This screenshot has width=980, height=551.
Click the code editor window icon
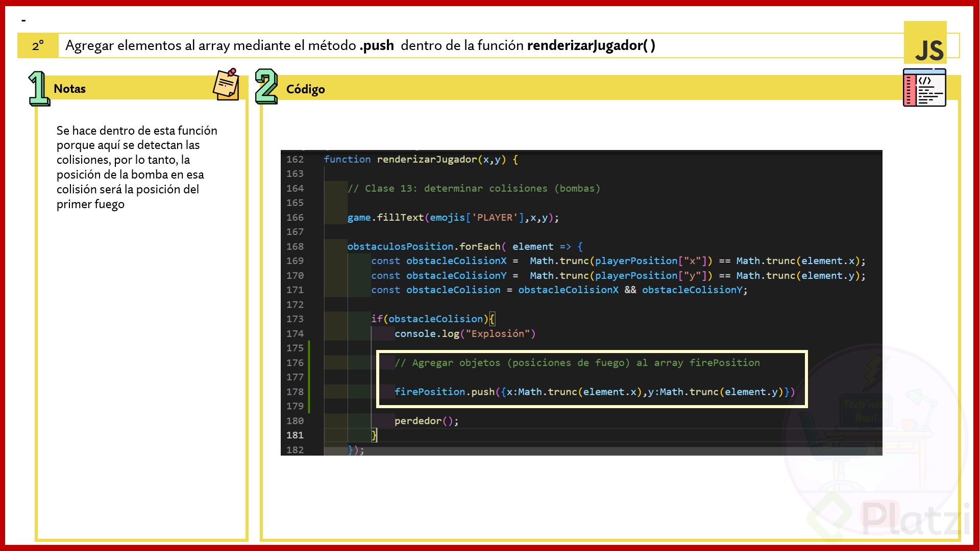[924, 88]
